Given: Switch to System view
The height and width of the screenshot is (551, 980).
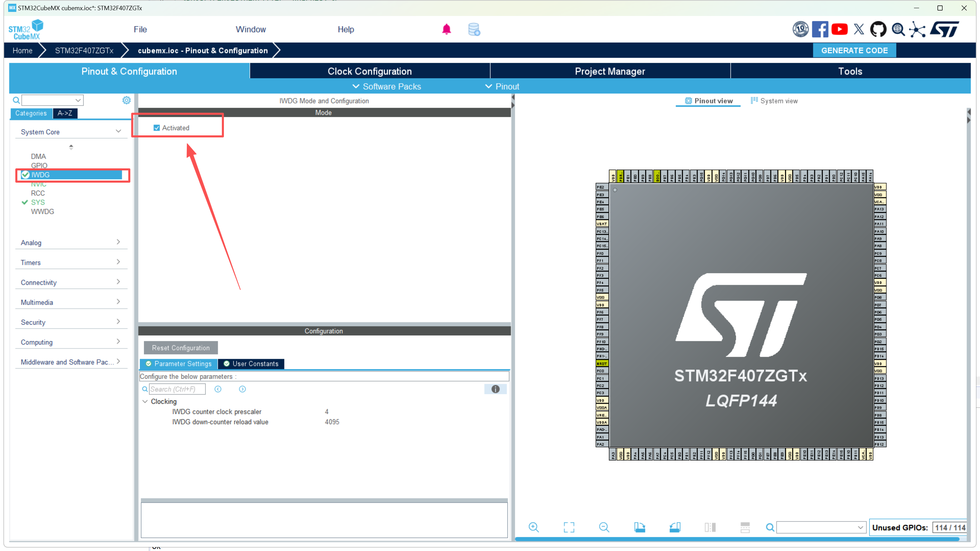Looking at the screenshot, I should point(774,101).
